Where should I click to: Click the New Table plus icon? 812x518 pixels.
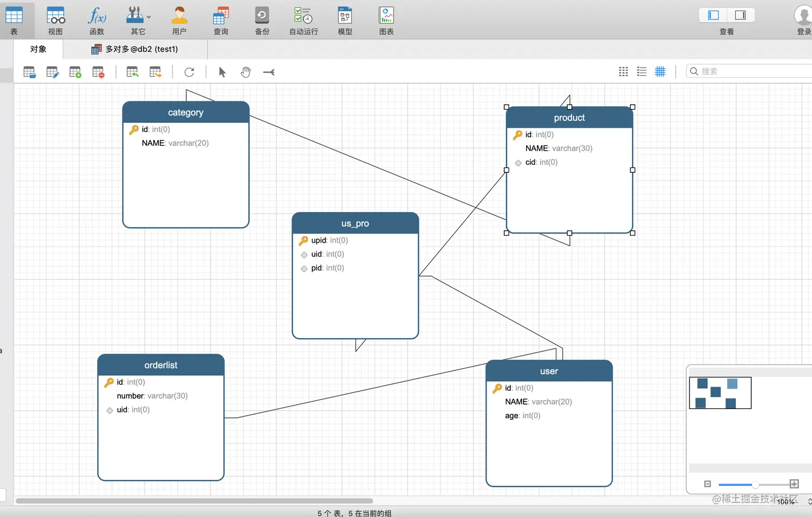pyautogui.click(x=75, y=72)
